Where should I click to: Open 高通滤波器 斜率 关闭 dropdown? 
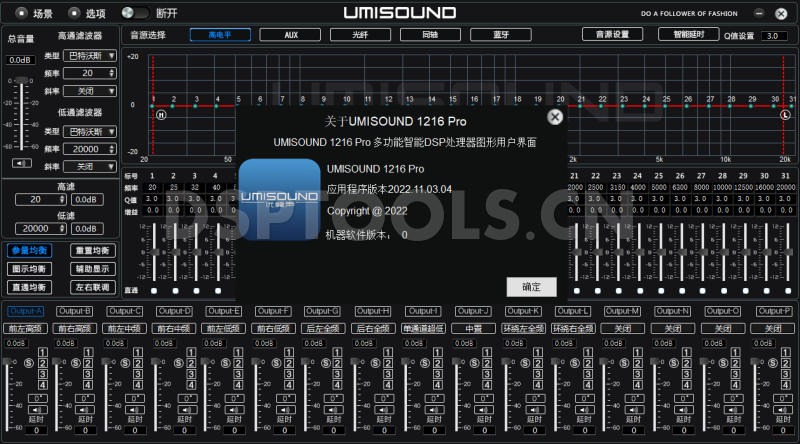click(90, 91)
